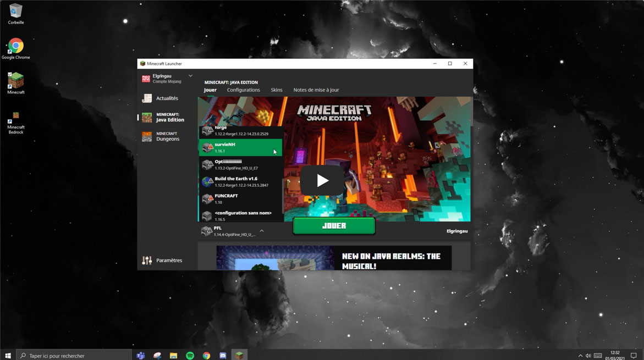This screenshot has width=644, height=360.
Task: Collapse PFL configuration selector
Action: coord(262,231)
